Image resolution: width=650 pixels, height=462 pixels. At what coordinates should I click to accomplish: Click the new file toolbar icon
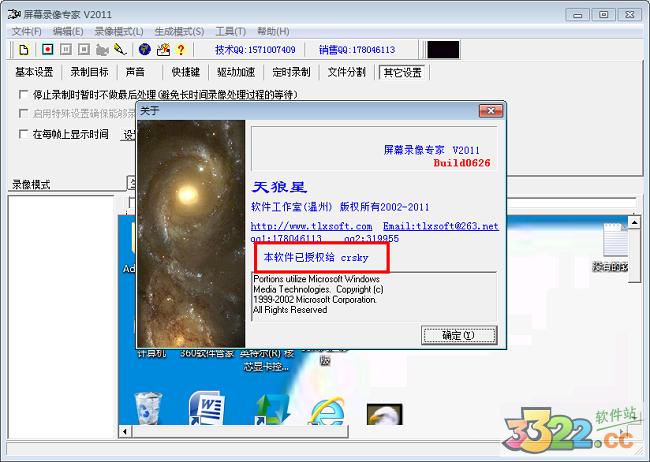[23, 49]
